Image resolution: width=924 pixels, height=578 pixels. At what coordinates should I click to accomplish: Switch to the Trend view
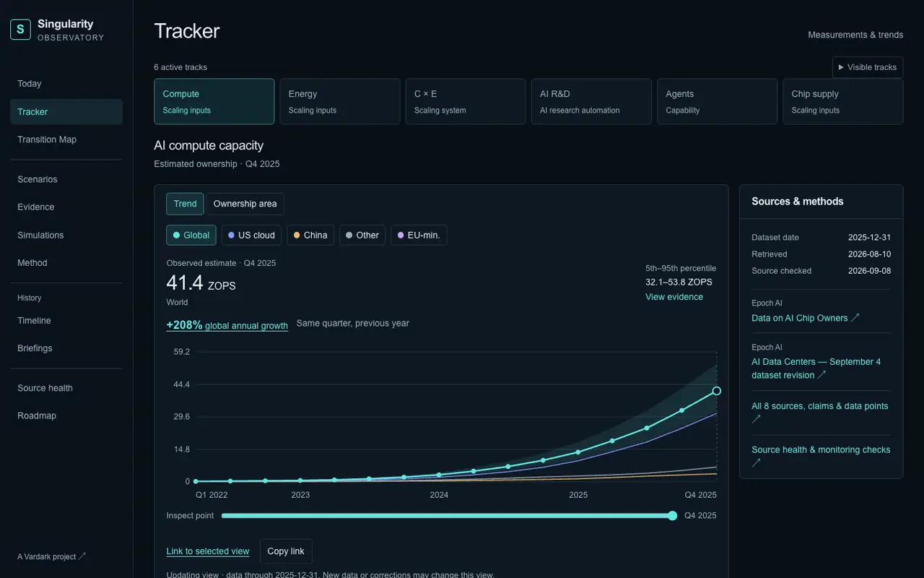coord(185,204)
